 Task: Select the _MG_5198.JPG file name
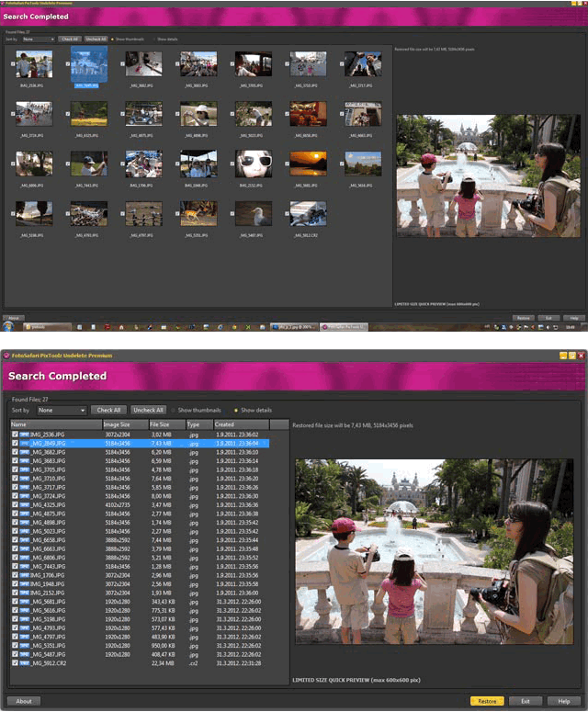pyautogui.click(x=47, y=619)
